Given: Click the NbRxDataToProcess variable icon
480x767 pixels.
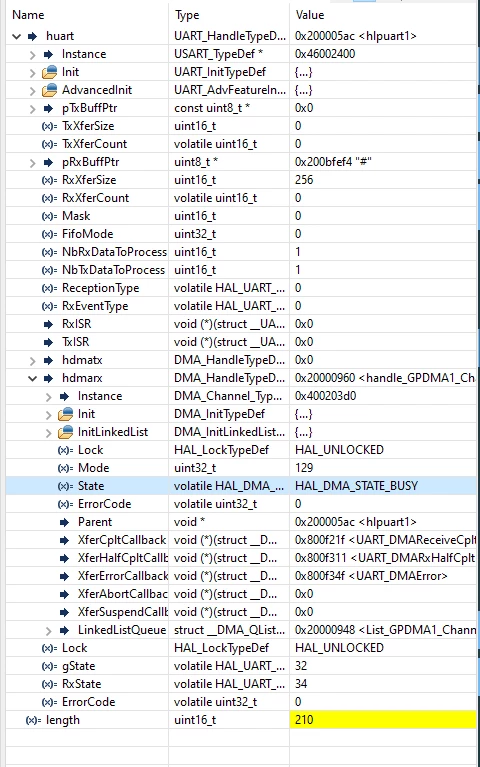Looking at the screenshot, I should tap(49, 252).
